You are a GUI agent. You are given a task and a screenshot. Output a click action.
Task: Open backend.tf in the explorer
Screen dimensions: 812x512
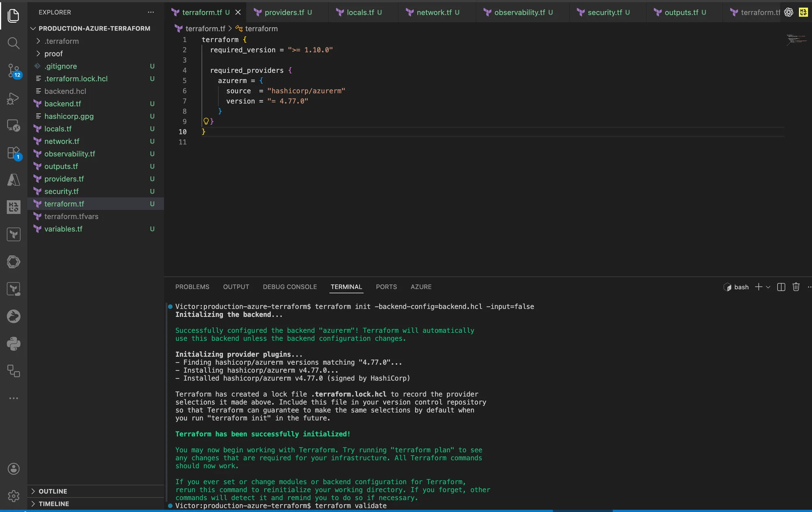click(96, 104)
